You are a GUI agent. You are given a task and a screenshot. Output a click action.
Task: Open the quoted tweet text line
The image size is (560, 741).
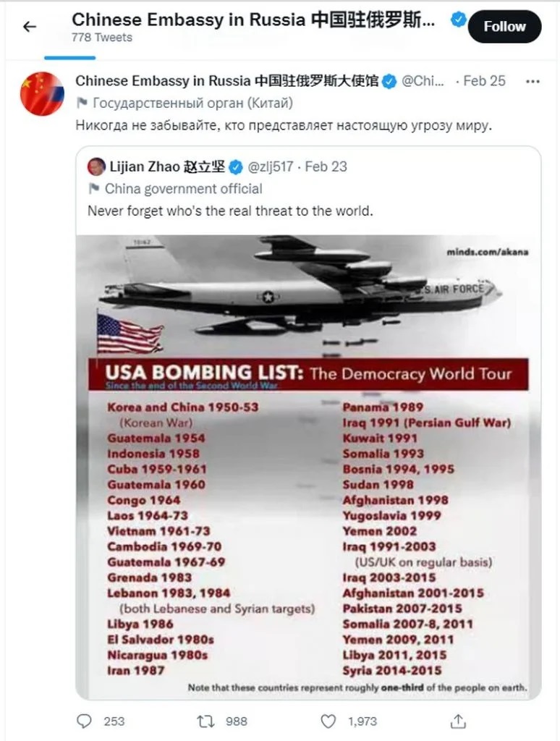(x=231, y=211)
